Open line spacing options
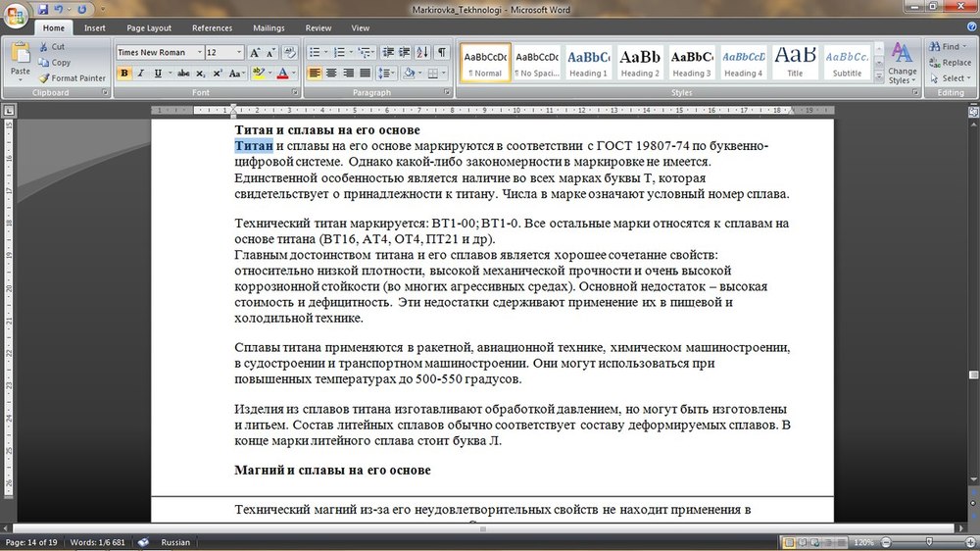The height and width of the screenshot is (551, 980). (x=386, y=74)
